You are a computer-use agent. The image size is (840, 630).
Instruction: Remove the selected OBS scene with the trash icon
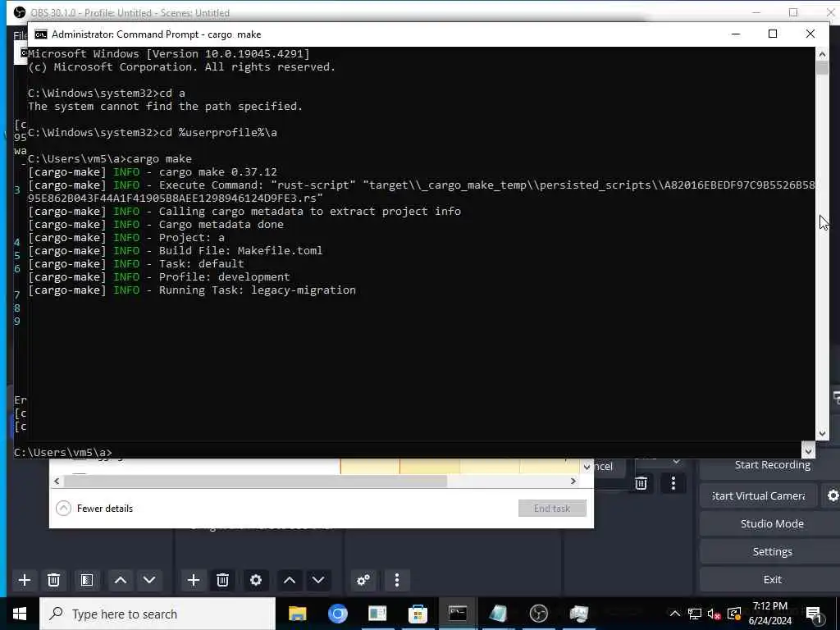click(53, 580)
